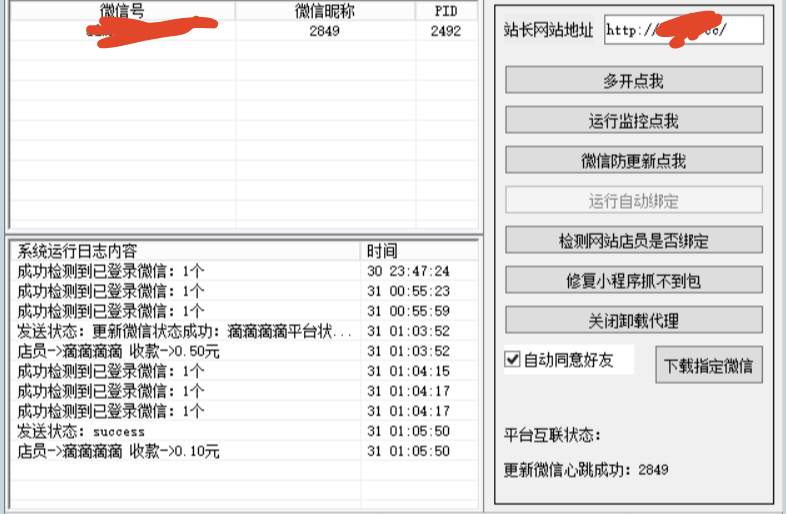This screenshot has height=514, width=786.
Task: Select nickname cell 2849 in account table
Action: (x=325, y=31)
